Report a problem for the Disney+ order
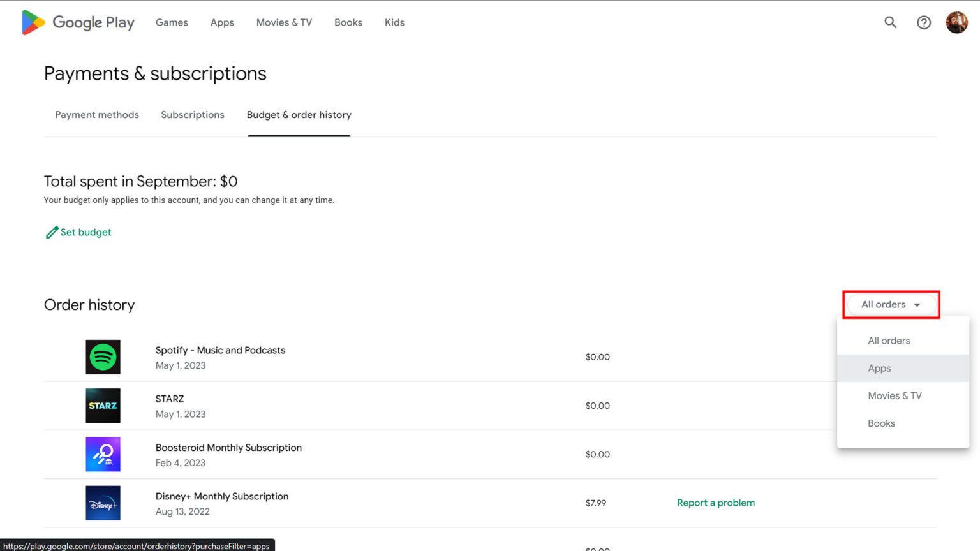This screenshot has height=551, width=980. click(716, 503)
